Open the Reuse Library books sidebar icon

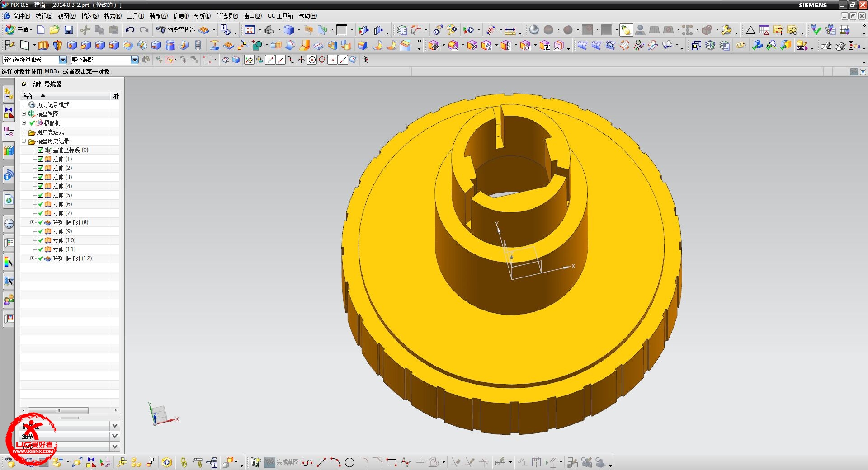9,151
